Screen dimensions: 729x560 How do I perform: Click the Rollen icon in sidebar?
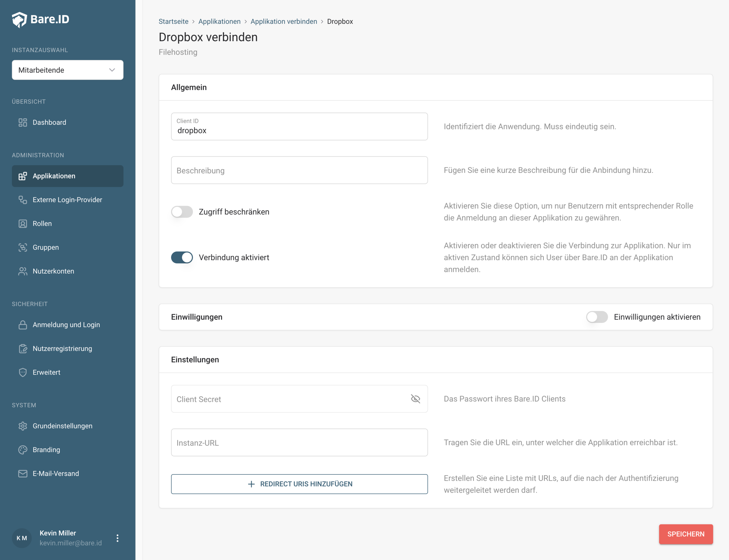[x=23, y=224]
